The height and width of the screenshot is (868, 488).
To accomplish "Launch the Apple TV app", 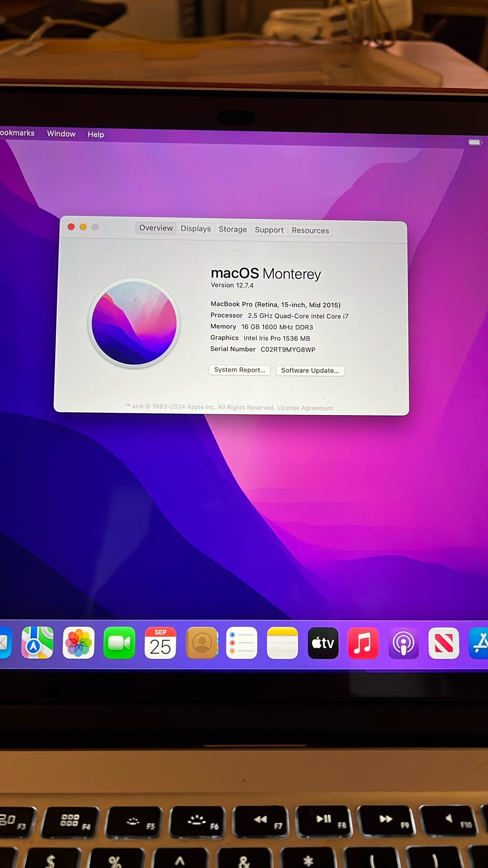I will [323, 643].
